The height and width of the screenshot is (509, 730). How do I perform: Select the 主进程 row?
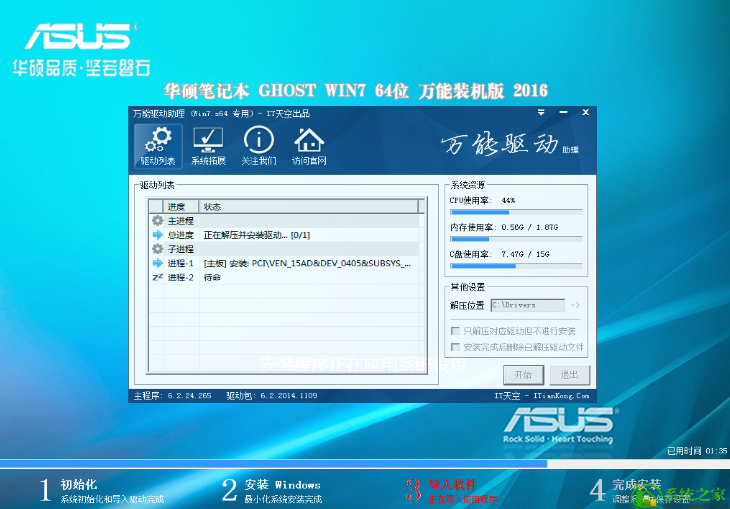284,221
